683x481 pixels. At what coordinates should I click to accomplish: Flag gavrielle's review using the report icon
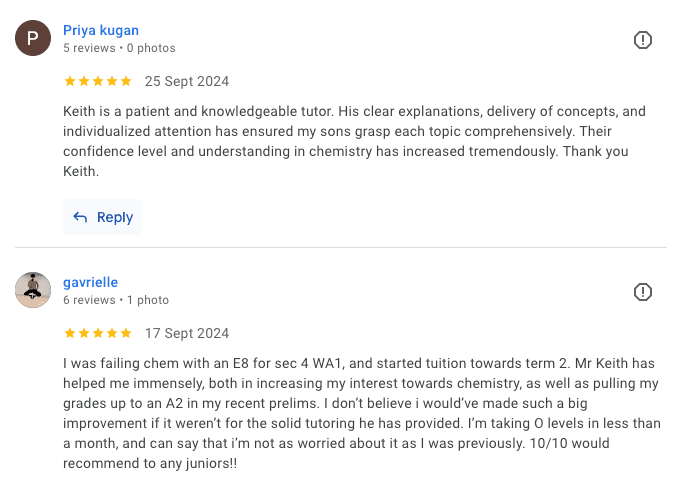643,292
